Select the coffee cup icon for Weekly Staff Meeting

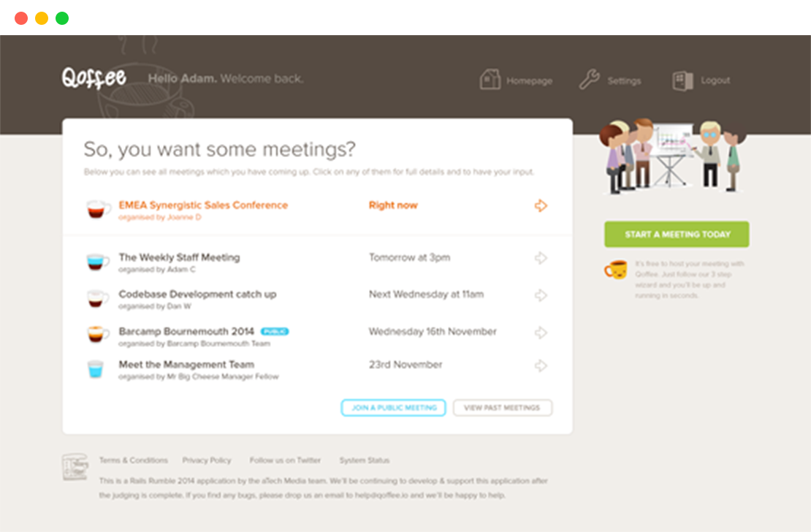(x=97, y=262)
